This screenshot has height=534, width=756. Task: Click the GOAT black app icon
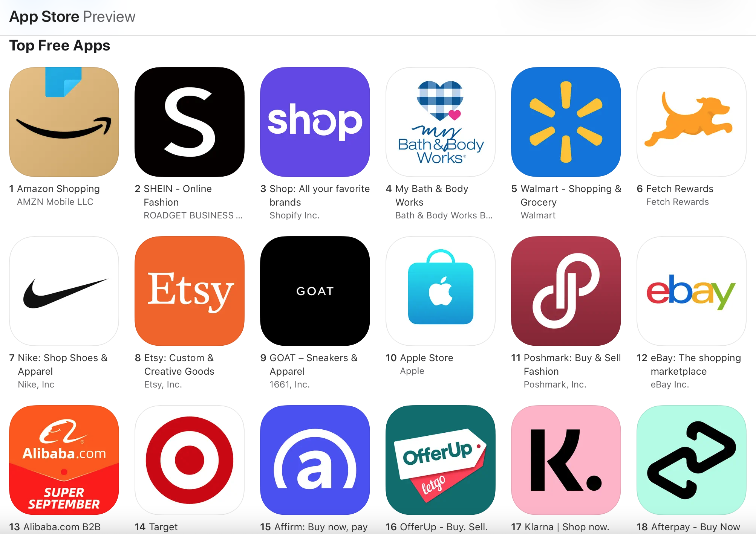315,291
